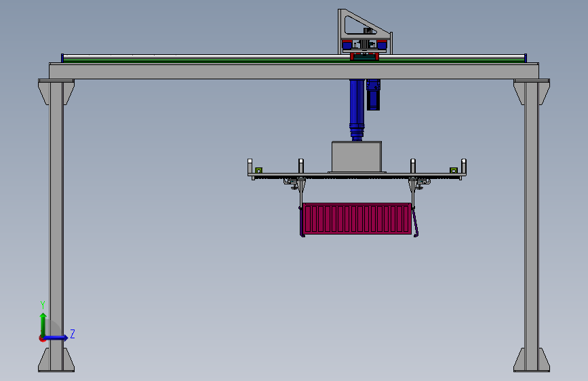
Task: Click the "Y" axis label
Action: pyautogui.click(x=43, y=304)
